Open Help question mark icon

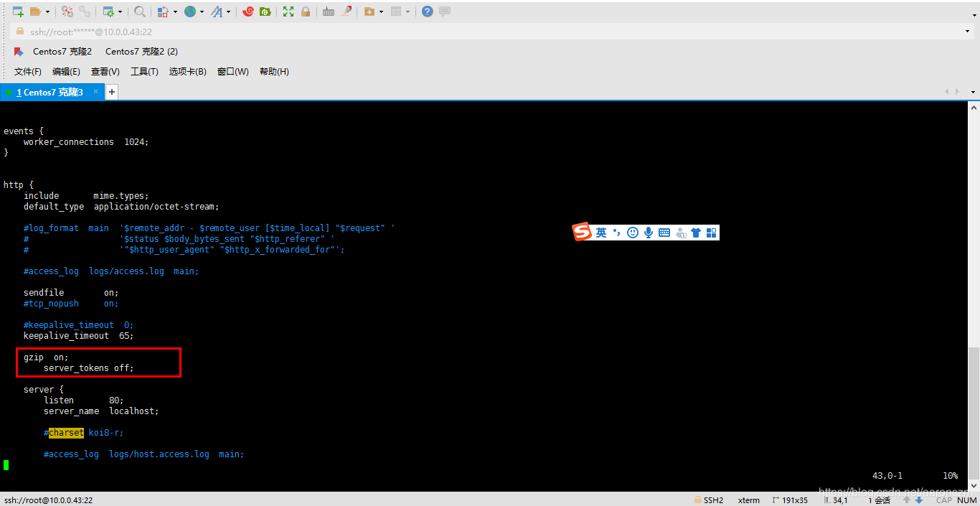pos(427,11)
